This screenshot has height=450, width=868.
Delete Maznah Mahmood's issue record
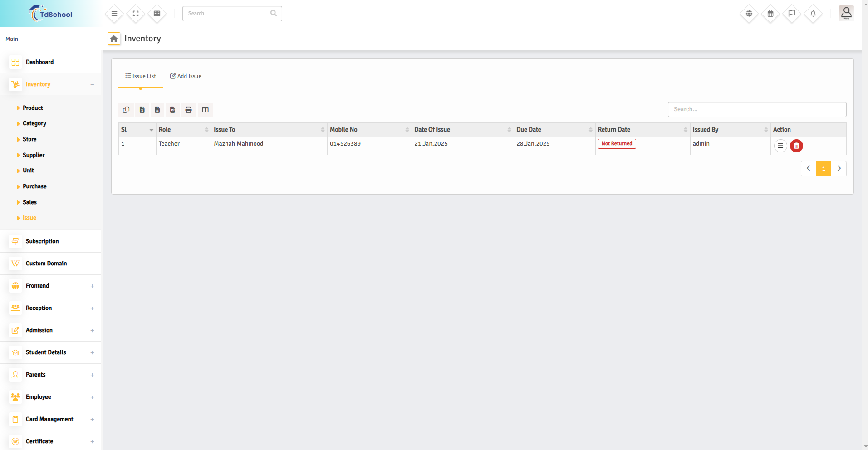tap(796, 146)
